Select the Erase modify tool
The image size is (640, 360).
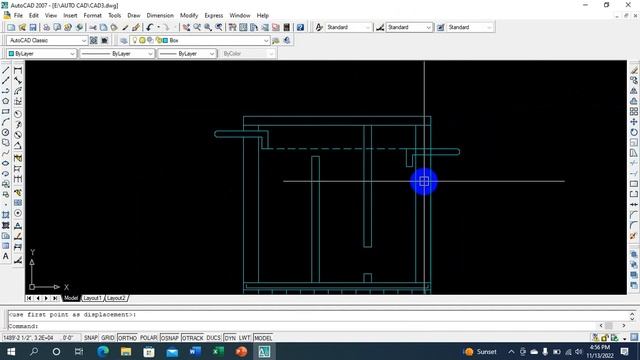(x=633, y=70)
